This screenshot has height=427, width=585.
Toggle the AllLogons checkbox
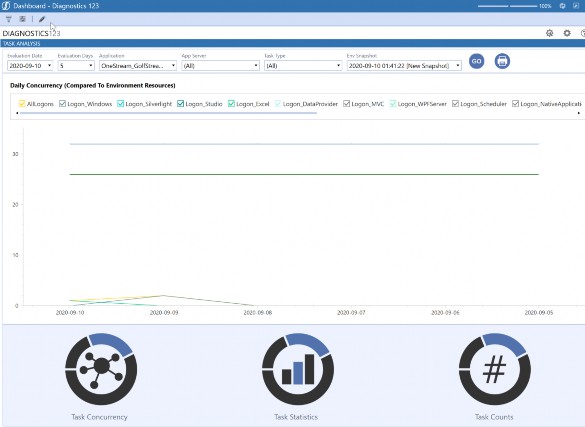[x=22, y=104]
